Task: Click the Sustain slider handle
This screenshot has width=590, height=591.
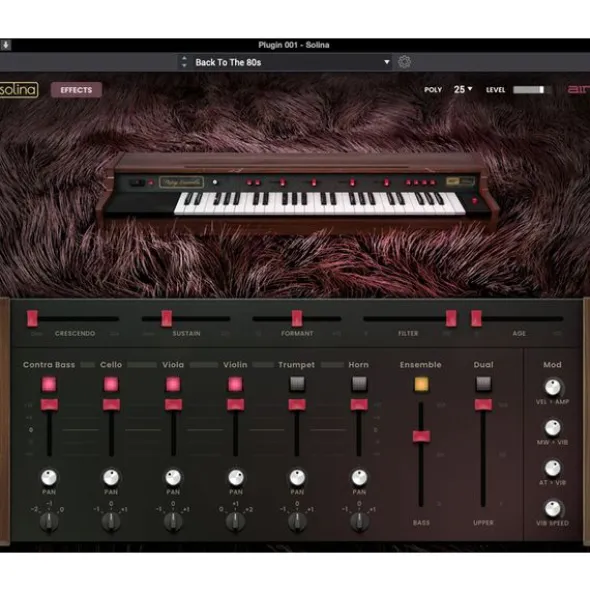Action: [167, 318]
